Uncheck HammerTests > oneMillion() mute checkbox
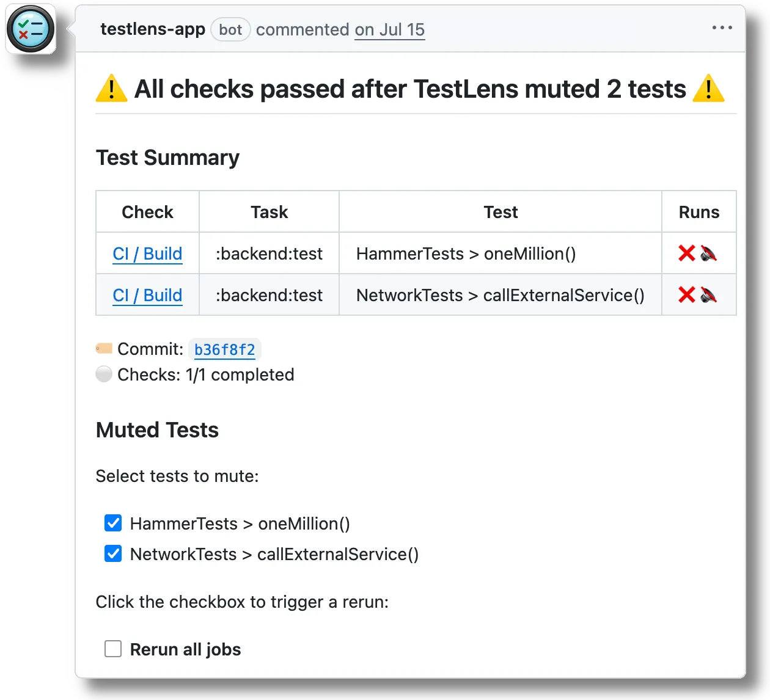The image size is (770, 700). click(x=113, y=523)
